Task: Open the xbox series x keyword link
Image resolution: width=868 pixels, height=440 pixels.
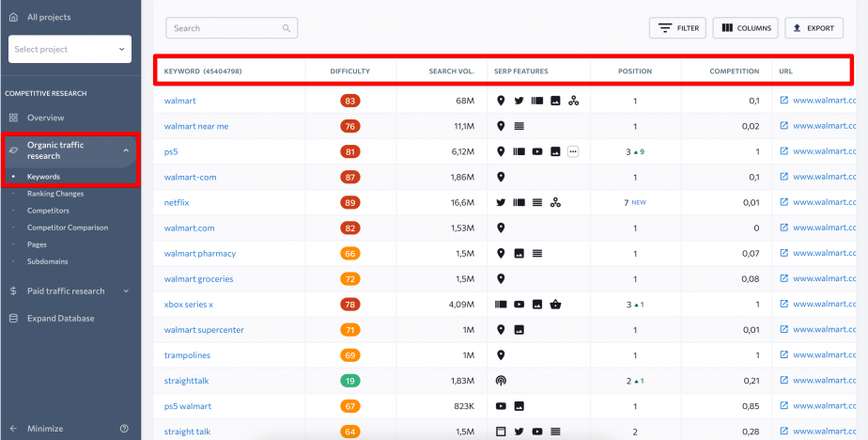Action: click(188, 305)
